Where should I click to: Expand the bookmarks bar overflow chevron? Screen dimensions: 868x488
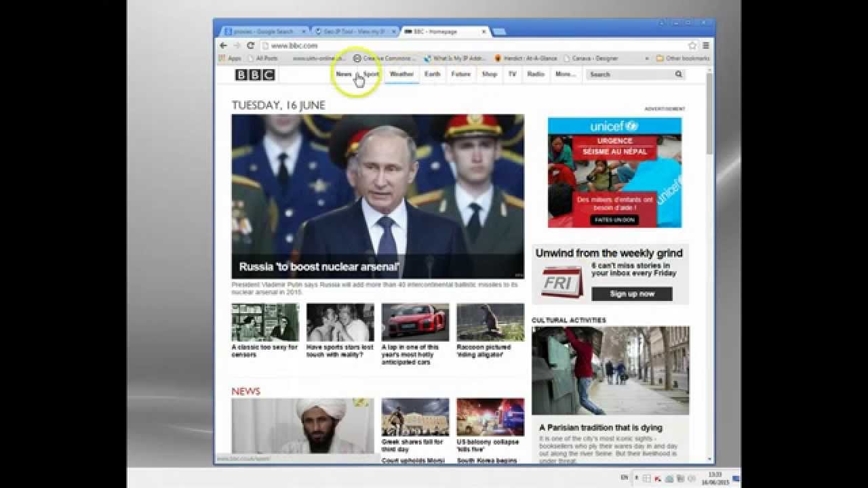pyautogui.click(x=647, y=58)
